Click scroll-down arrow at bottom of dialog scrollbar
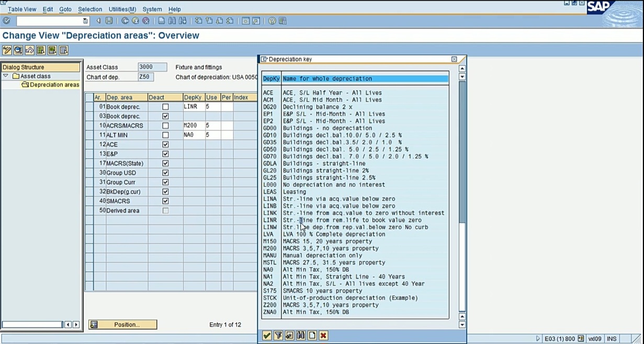644x344 pixels. (x=462, y=325)
